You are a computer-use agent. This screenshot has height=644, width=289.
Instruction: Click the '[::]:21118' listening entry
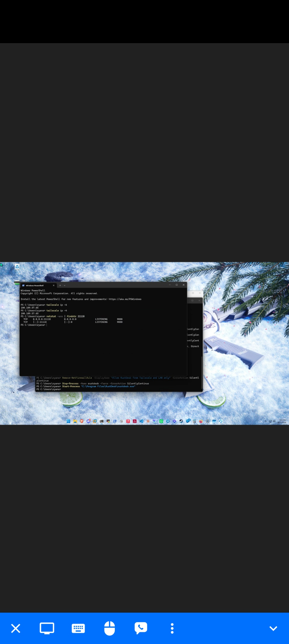tap(40, 322)
